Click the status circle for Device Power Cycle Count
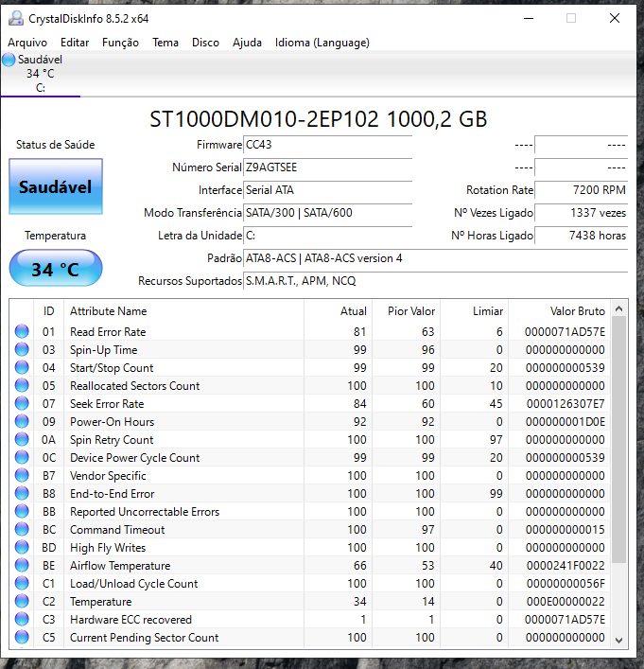644x669 pixels. [22, 457]
